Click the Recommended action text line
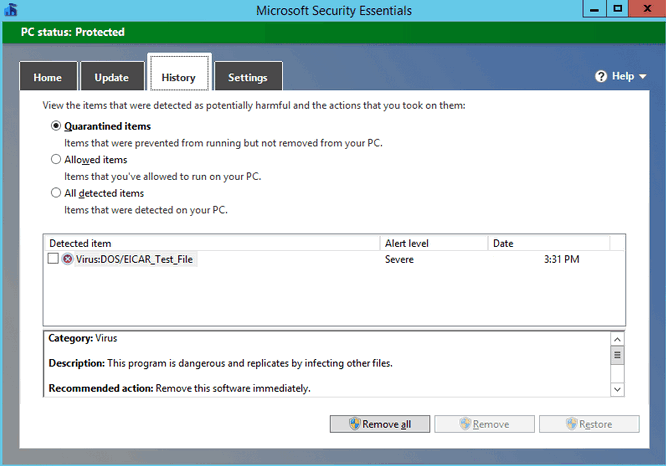Image resolution: width=666 pixels, height=466 pixels. (x=179, y=388)
